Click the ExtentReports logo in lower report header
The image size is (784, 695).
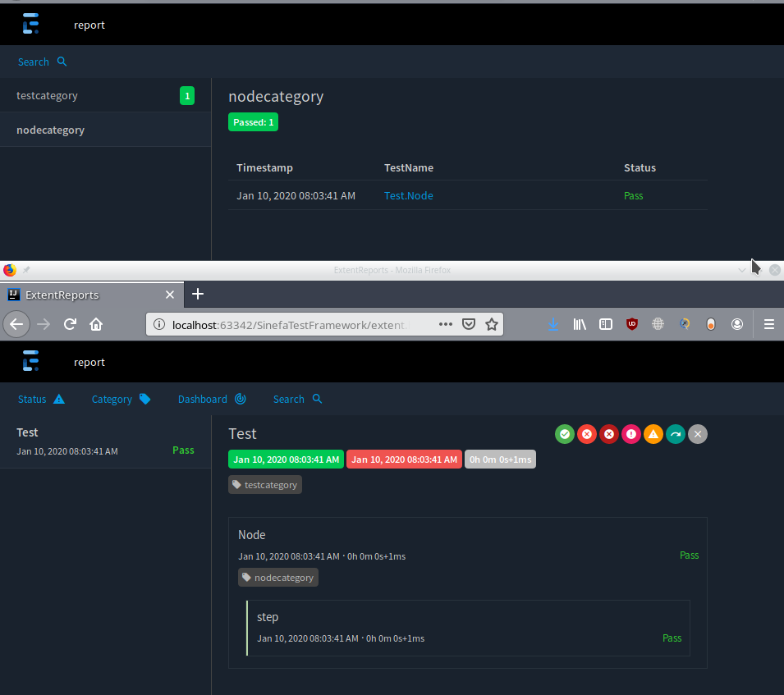[x=30, y=361]
